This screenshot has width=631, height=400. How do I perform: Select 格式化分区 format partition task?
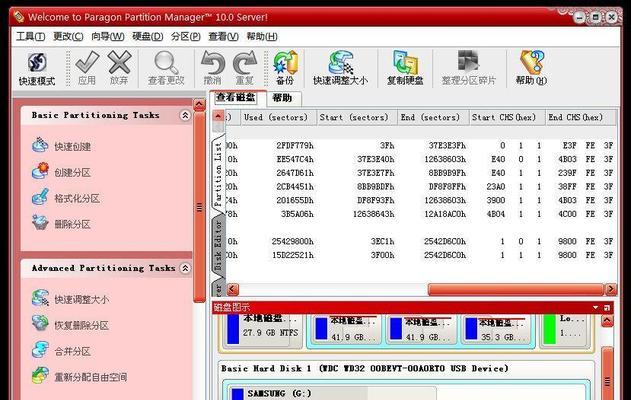pyautogui.click(x=66, y=198)
